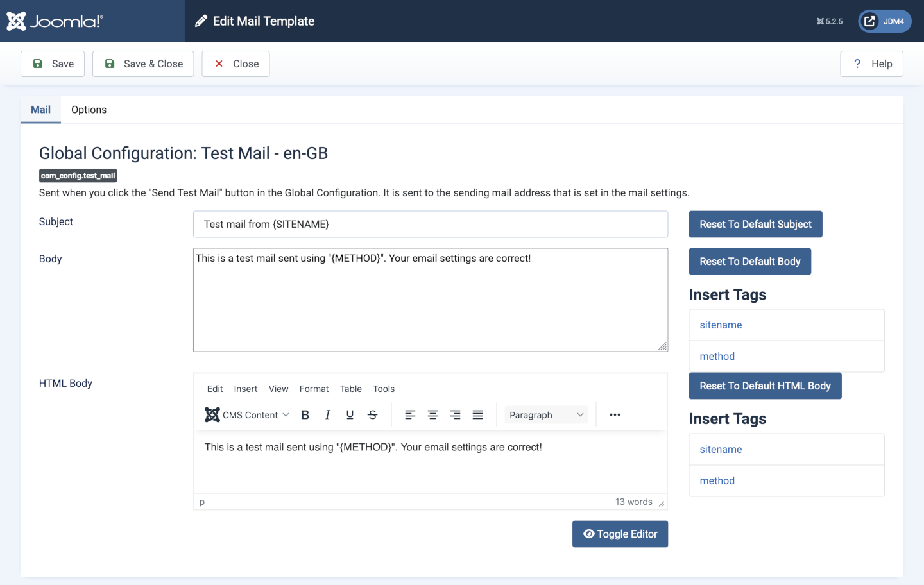This screenshot has height=585, width=924.
Task: Click Save & Close button
Action: point(143,64)
